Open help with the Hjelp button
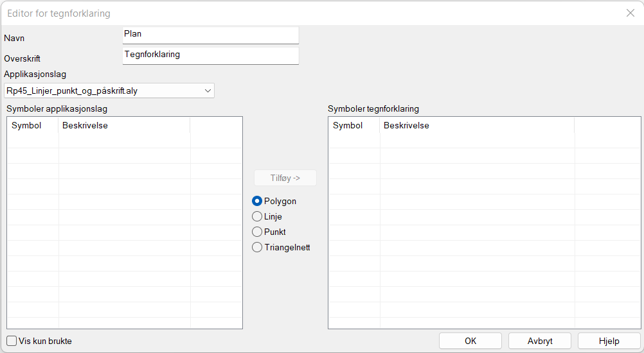This screenshot has height=353, width=644. click(609, 341)
